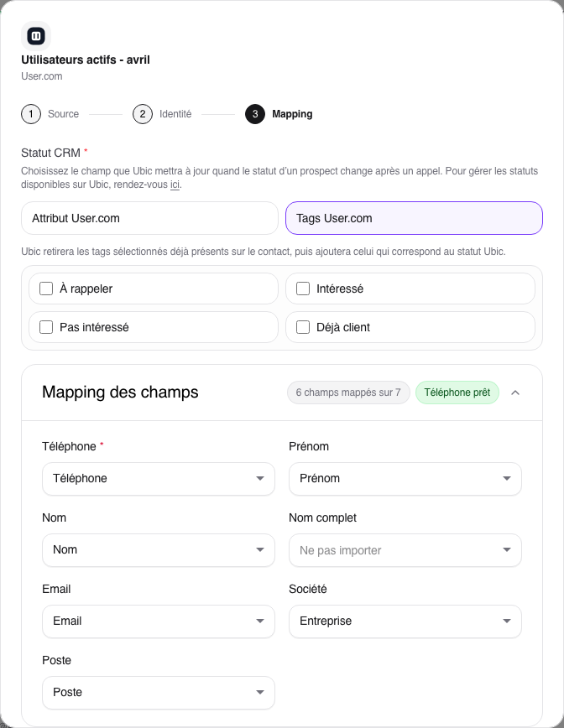Follow the 'ici' link for statuts

point(175,185)
